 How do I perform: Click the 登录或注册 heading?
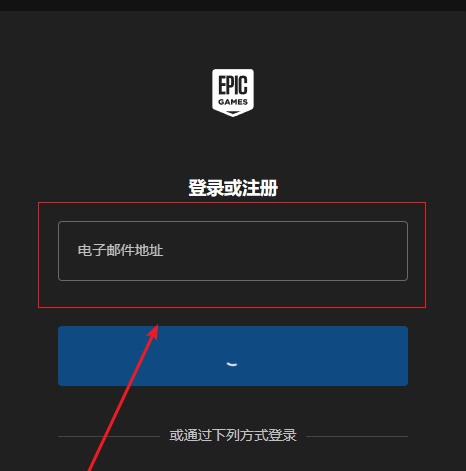(x=233, y=188)
